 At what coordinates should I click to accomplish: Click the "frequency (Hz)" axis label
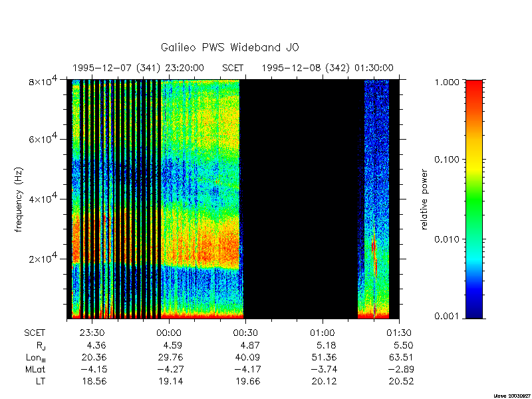tap(19, 199)
